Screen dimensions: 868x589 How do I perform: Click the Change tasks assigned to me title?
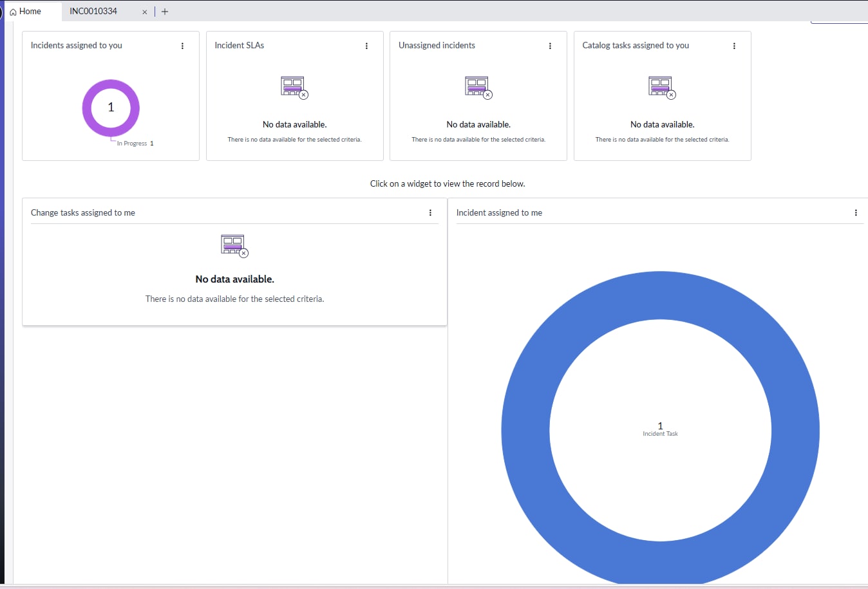click(x=83, y=212)
